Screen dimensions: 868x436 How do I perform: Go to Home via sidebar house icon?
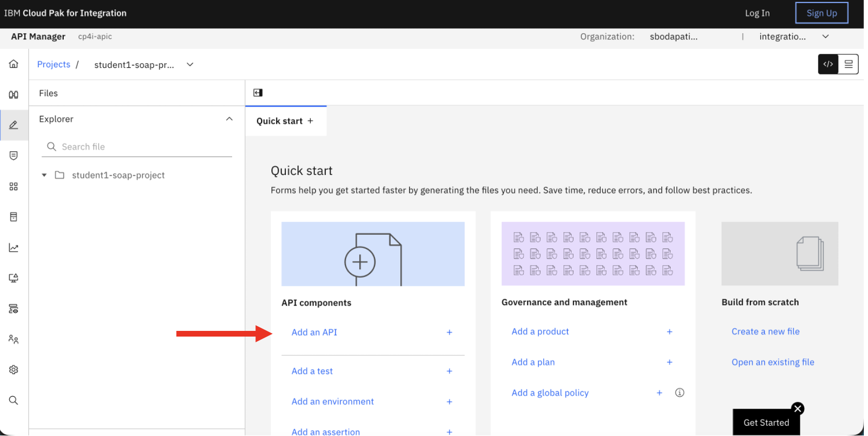(13, 64)
